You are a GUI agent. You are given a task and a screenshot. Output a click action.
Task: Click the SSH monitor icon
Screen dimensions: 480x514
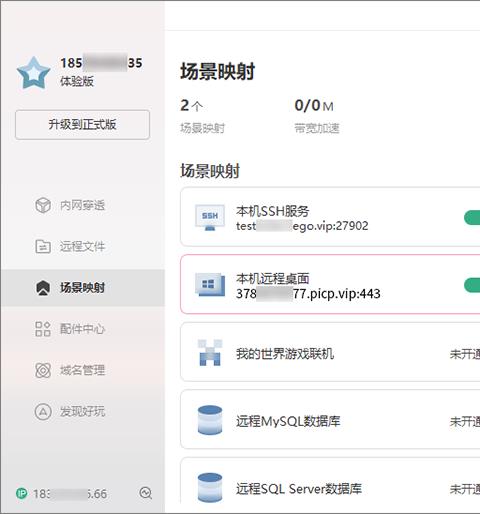(210, 217)
